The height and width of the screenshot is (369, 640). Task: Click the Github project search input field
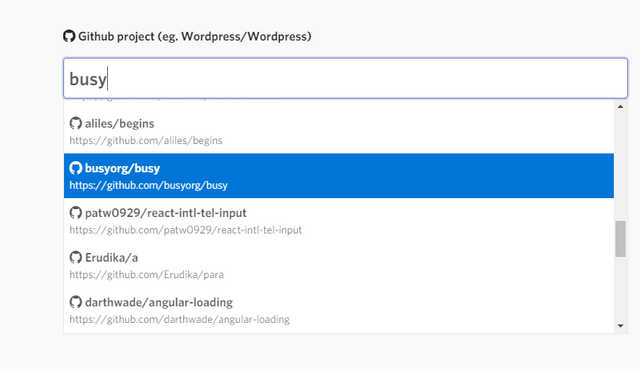pos(345,78)
